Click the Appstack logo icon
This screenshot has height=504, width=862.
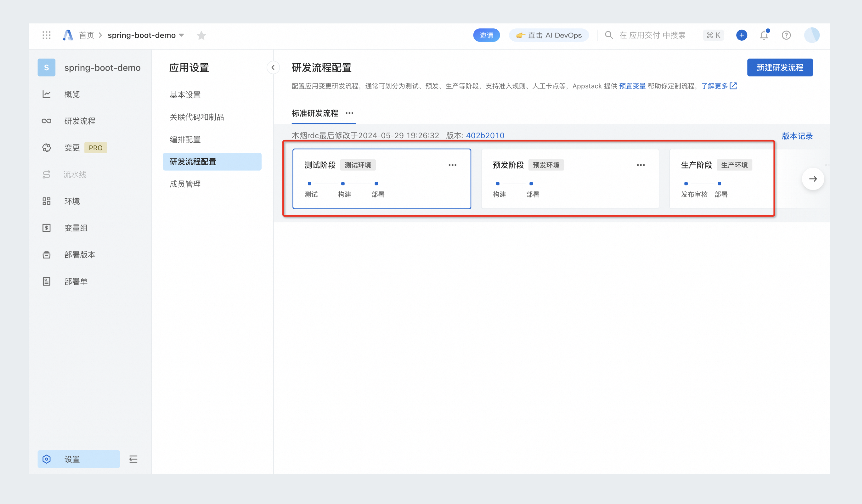(x=68, y=35)
